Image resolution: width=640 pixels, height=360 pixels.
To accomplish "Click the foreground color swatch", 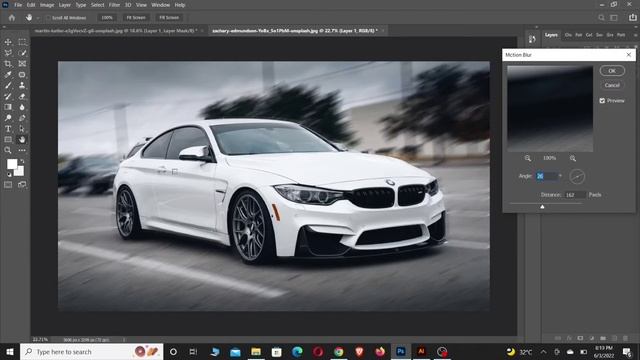I will pyautogui.click(x=12, y=164).
